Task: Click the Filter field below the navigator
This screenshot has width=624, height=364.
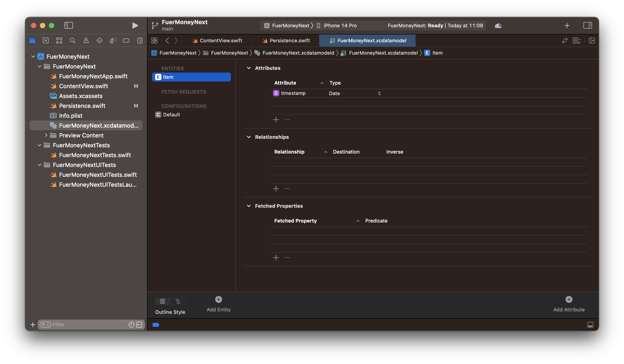Action: 87,324
